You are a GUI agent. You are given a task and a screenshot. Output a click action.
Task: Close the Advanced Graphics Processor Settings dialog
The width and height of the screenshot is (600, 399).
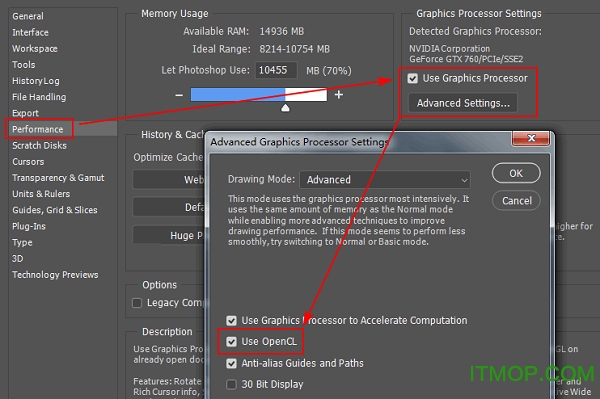tap(531, 138)
